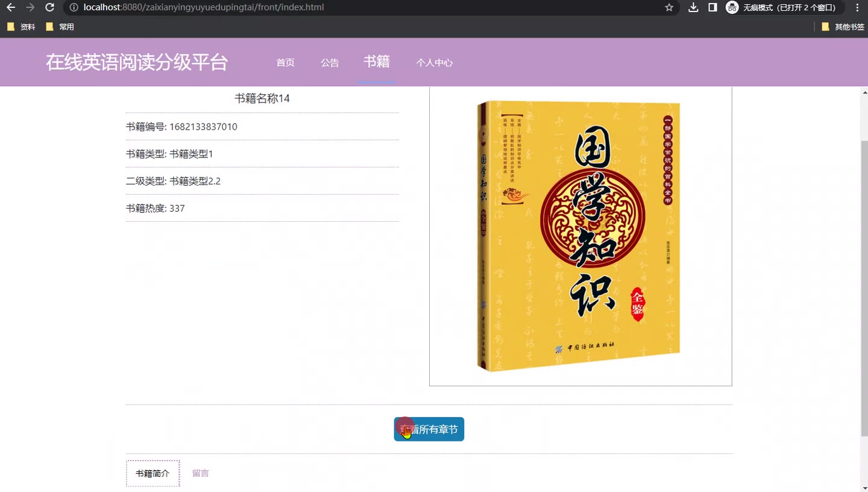Switch to 留言 tab
Viewport: 868px width, 492px height.
tap(201, 473)
